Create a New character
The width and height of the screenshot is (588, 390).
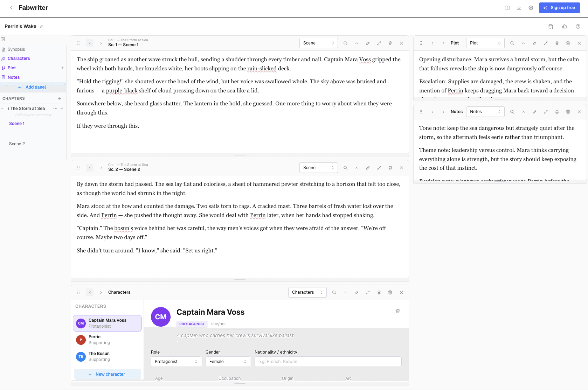pyautogui.click(x=107, y=374)
